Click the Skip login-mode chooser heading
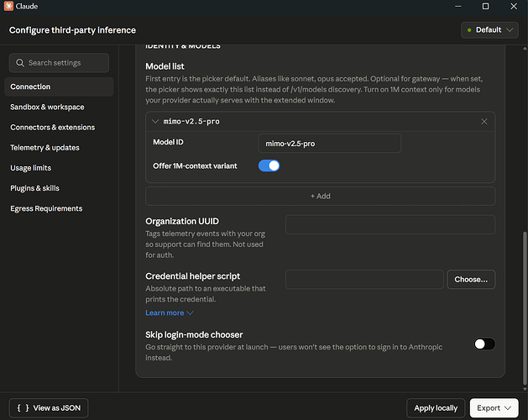Screen dimensions: 528x420 click(x=194, y=334)
